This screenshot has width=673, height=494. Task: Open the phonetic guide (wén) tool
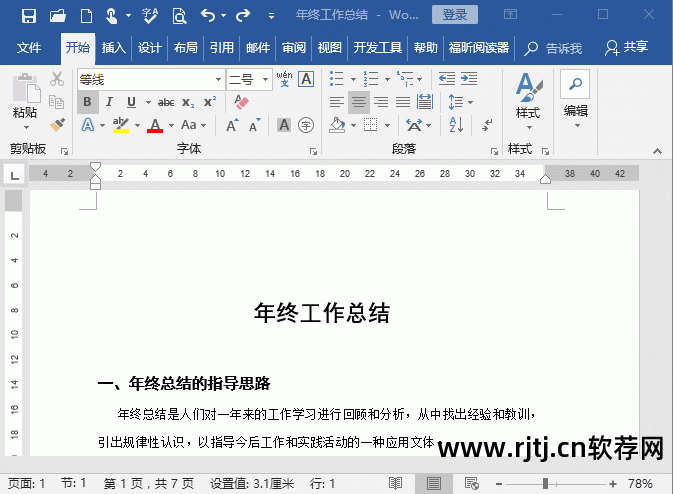[284, 79]
